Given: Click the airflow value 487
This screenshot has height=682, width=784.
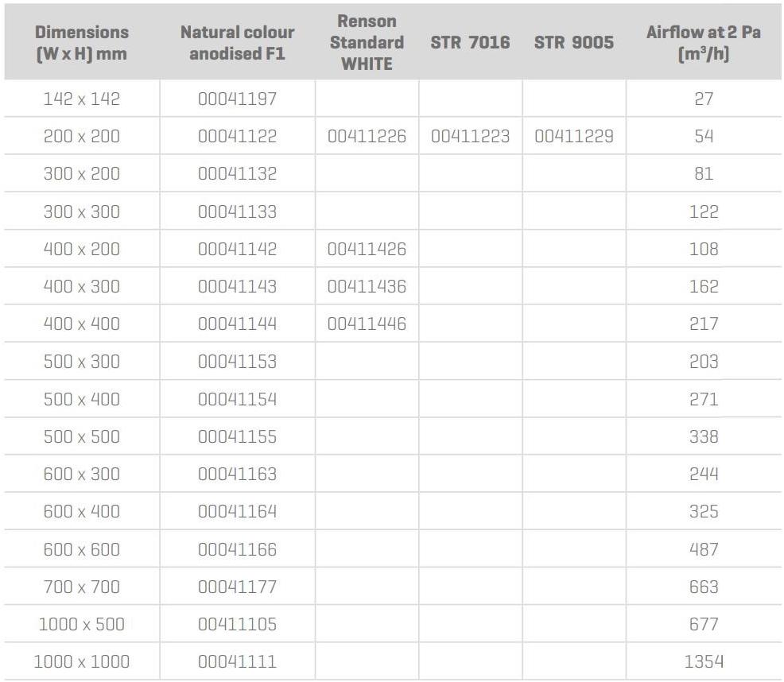Looking at the screenshot, I should 704,549.
